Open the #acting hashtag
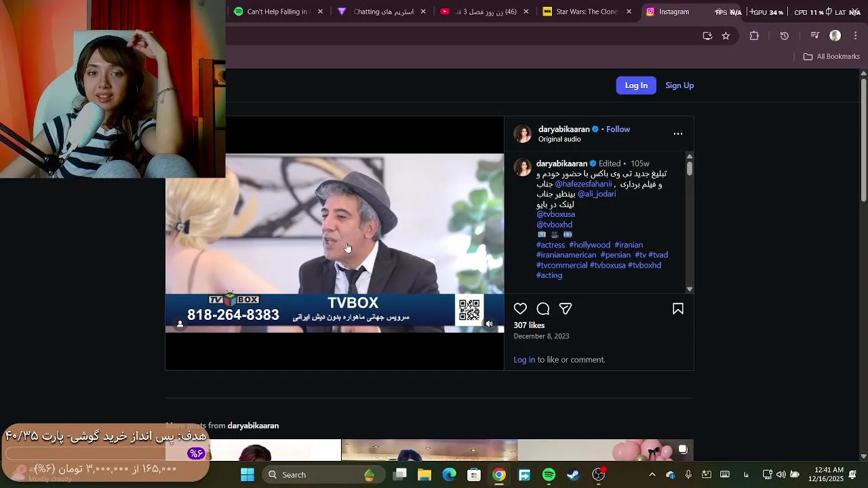This screenshot has width=868, height=488. 549,276
